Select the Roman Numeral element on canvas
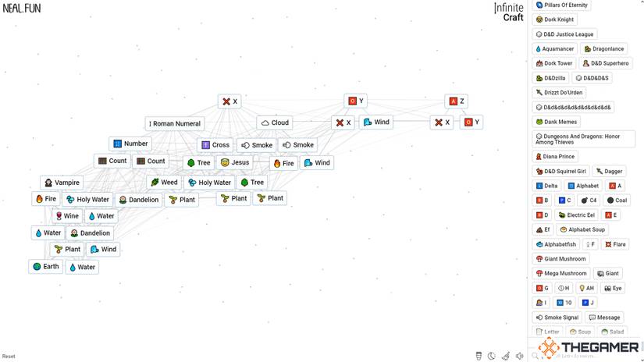 coord(175,123)
